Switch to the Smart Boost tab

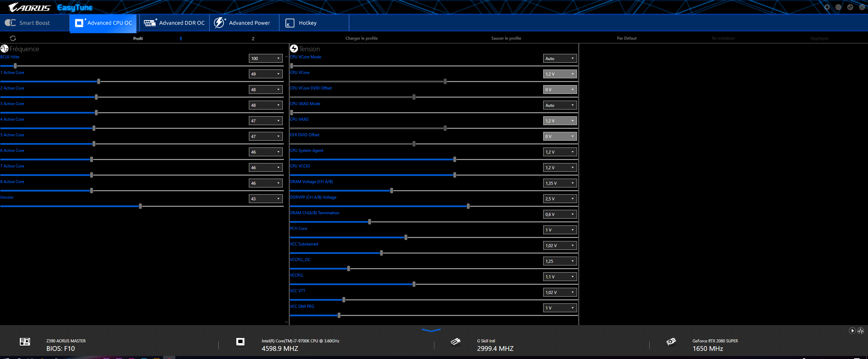[35, 23]
